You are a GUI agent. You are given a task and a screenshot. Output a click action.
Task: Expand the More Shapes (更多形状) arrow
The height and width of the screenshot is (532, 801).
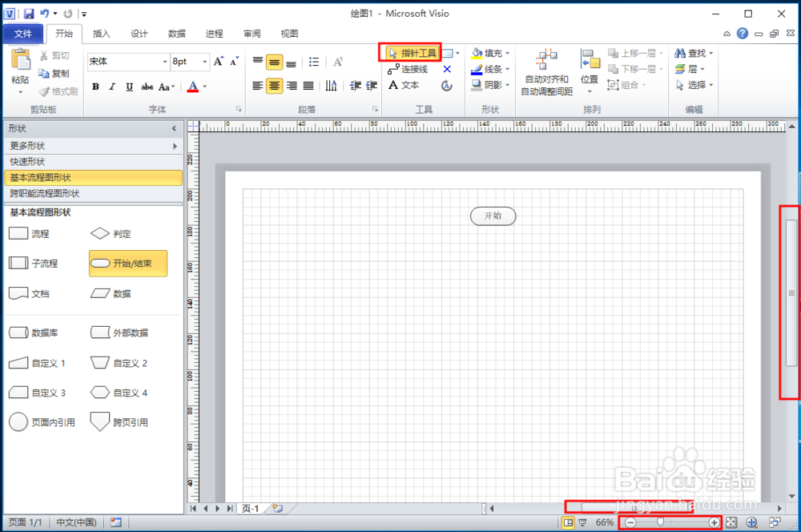point(175,146)
